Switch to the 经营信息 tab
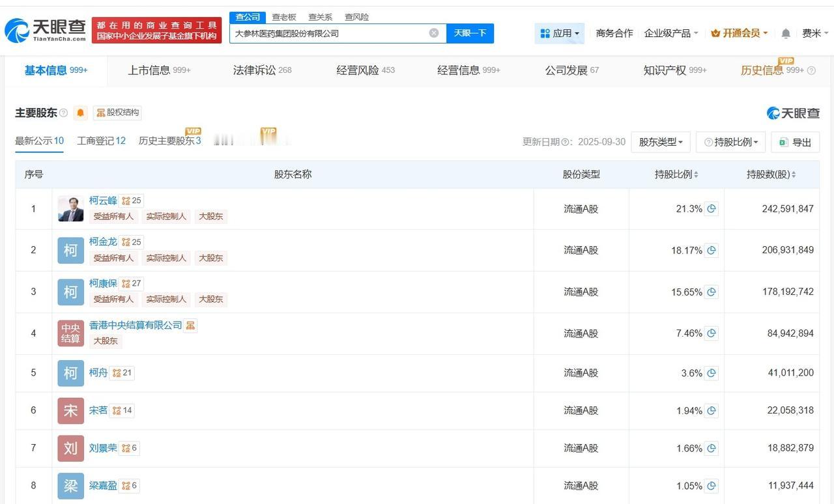834x504 pixels. [468, 70]
